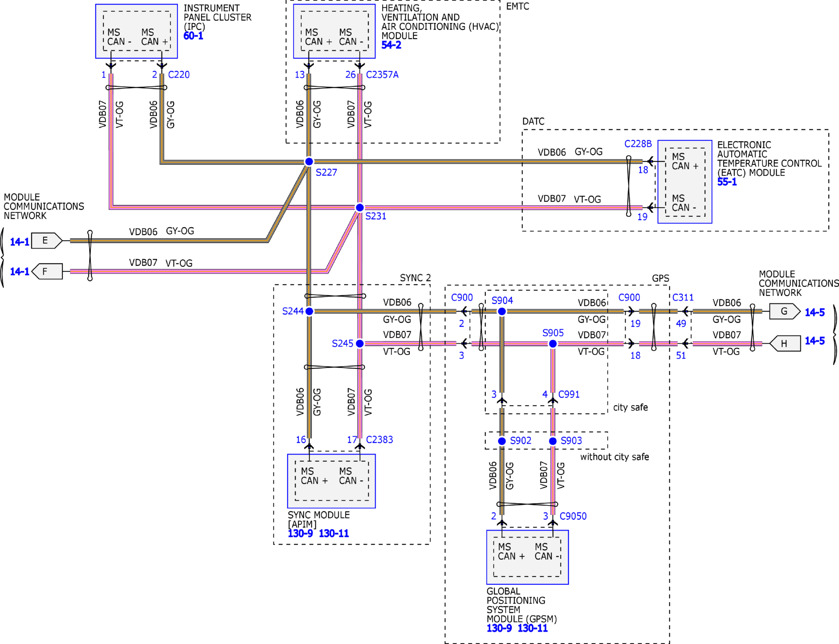Click off-page connector arrow E

coord(46,241)
